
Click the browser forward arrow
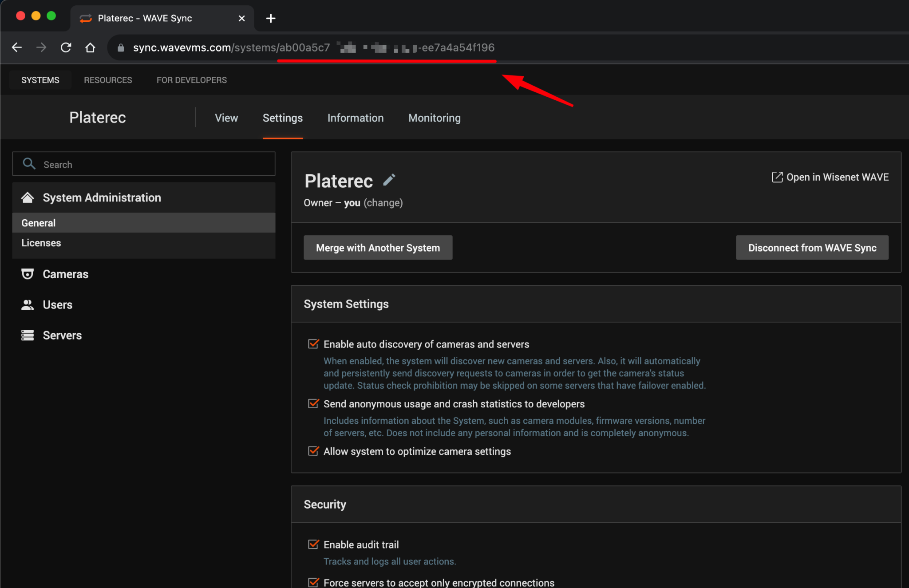tap(41, 47)
